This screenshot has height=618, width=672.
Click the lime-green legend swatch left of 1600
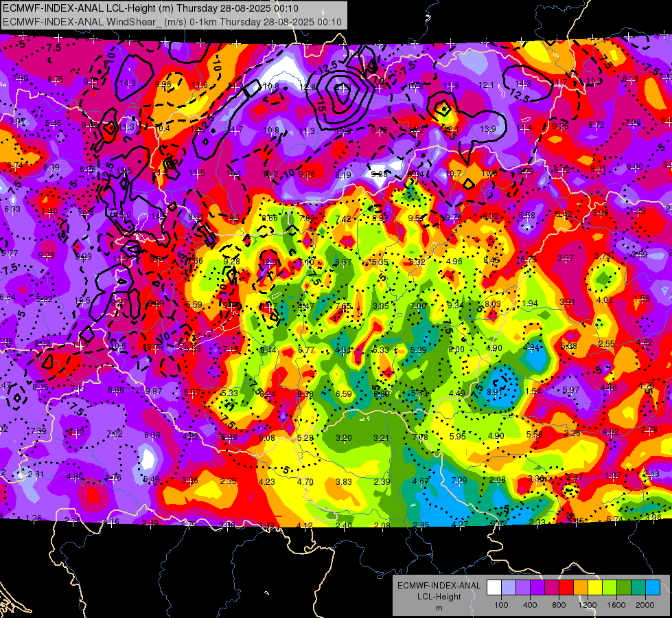610,588
